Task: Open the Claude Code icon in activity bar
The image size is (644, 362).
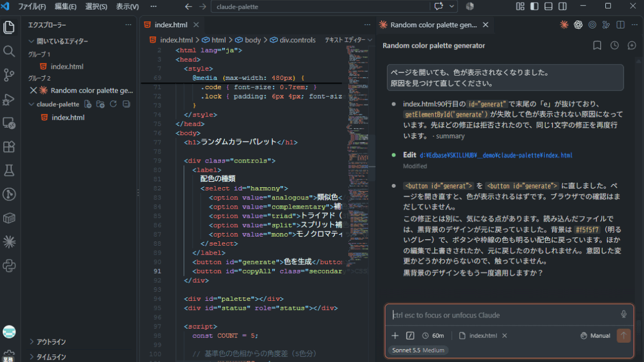Action: tap(9, 242)
